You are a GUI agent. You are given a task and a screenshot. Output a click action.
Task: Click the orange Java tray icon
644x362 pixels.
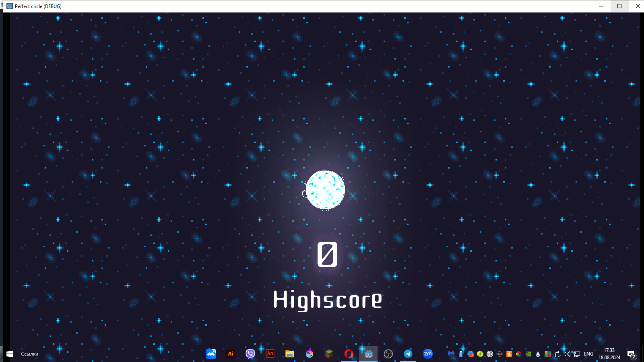(509, 354)
